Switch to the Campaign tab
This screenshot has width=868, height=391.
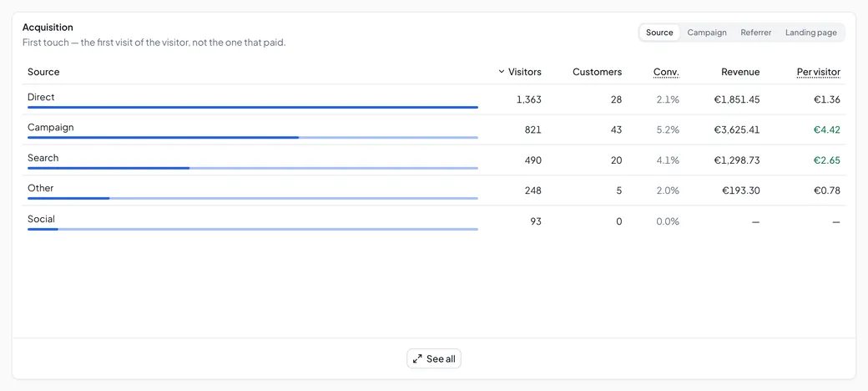click(x=707, y=33)
